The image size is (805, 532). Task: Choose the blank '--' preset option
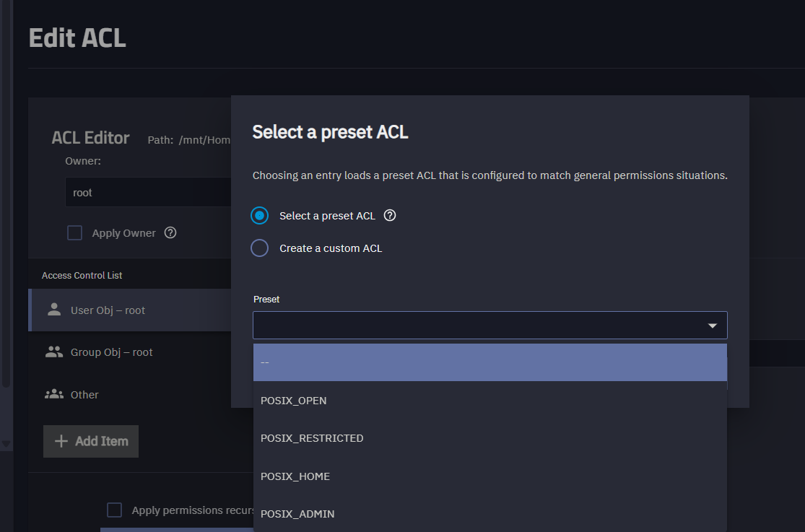click(x=489, y=362)
